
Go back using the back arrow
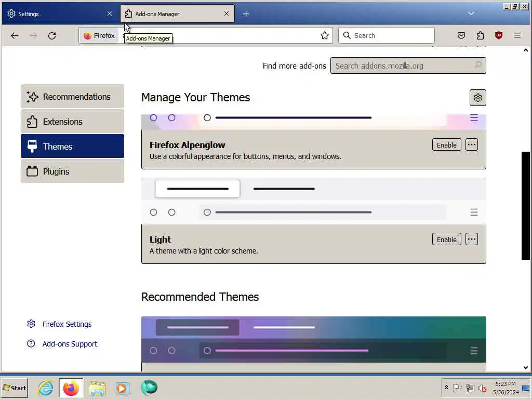click(14, 36)
